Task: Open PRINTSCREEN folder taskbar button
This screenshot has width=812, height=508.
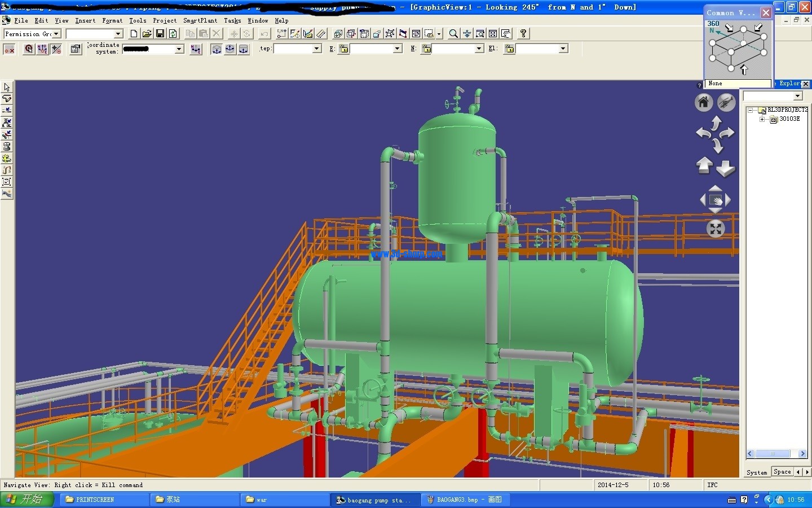Action: click(x=104, y=500)
